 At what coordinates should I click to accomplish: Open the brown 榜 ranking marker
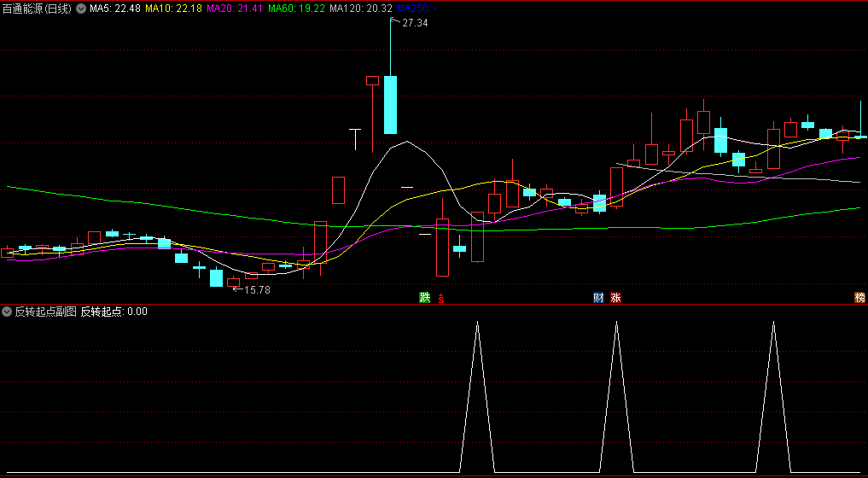click(x=859, y=298)
